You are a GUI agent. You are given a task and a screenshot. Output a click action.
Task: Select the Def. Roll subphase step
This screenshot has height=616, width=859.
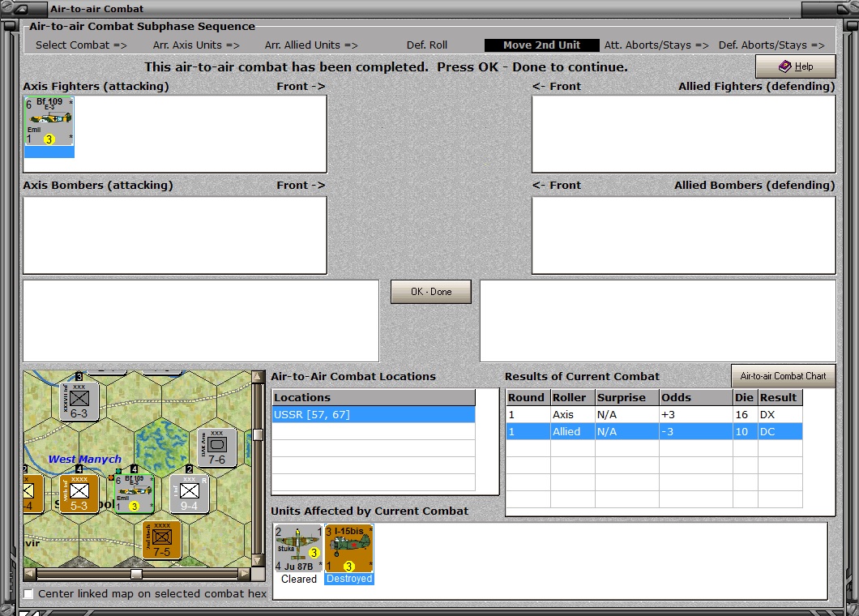click(427, 45)
